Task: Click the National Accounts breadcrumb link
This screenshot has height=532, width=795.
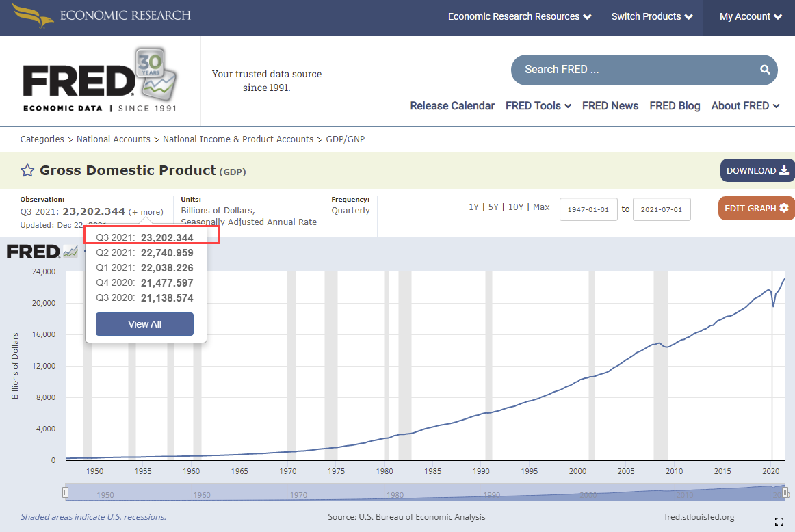Action: pos(113,139)
